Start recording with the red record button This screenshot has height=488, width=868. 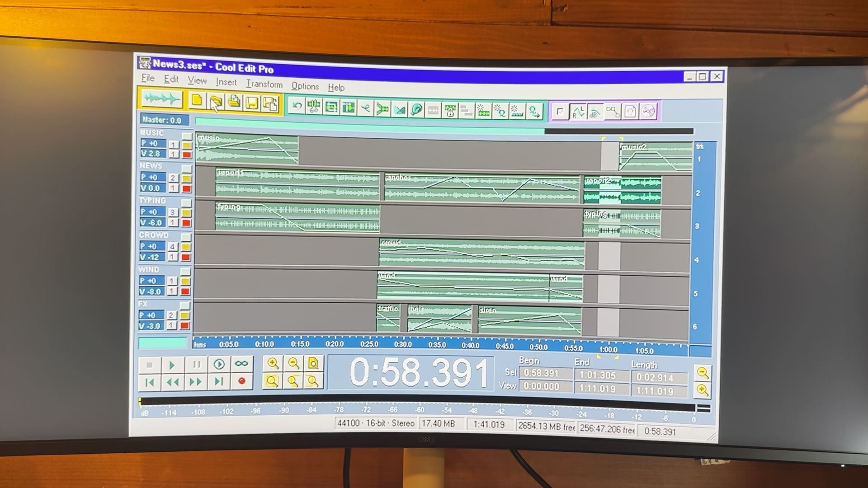(x=242, y=381)
